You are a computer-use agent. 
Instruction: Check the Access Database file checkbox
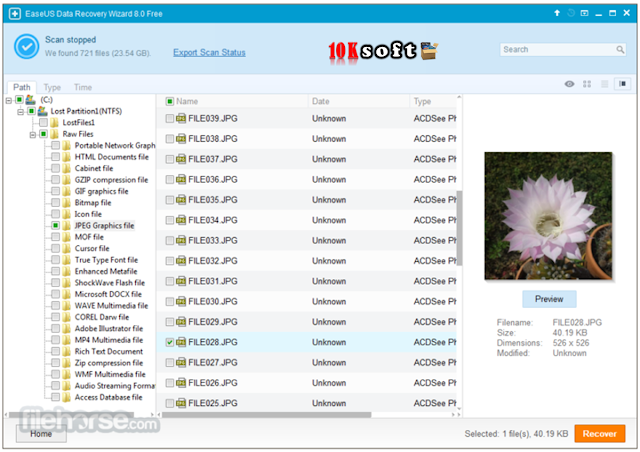pyautogui.click(x=56, y=397)
